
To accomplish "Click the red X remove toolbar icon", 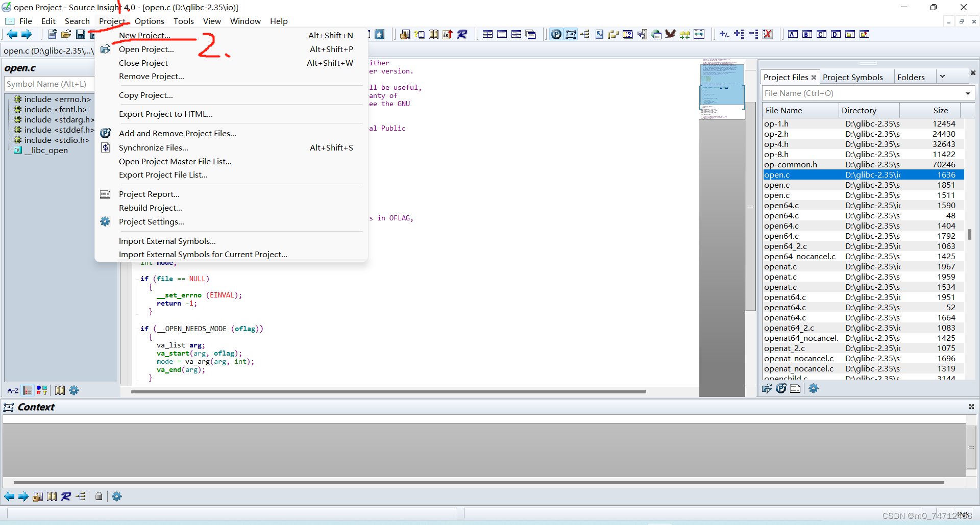I will (x=768, y=34).
